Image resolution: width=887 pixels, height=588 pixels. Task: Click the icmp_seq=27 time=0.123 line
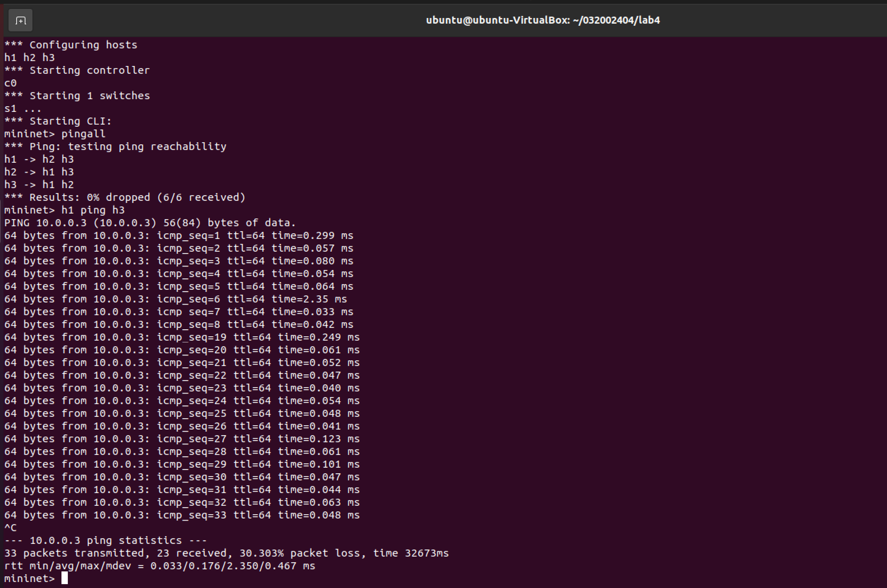pyautogui.click(x=182, y=439)
